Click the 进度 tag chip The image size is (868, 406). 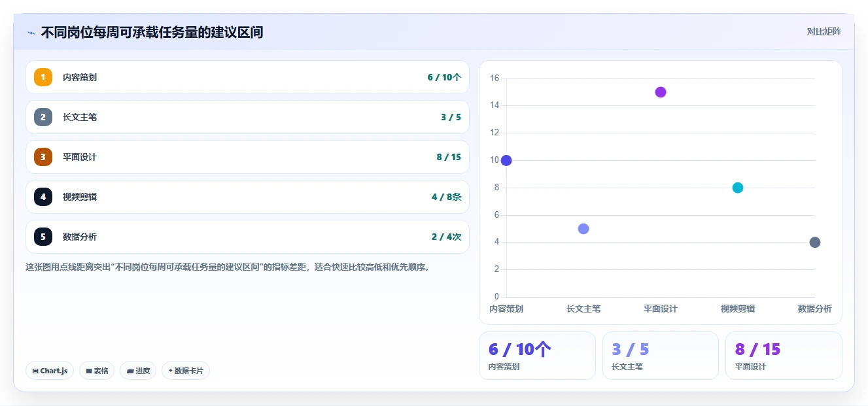(138, 371)
